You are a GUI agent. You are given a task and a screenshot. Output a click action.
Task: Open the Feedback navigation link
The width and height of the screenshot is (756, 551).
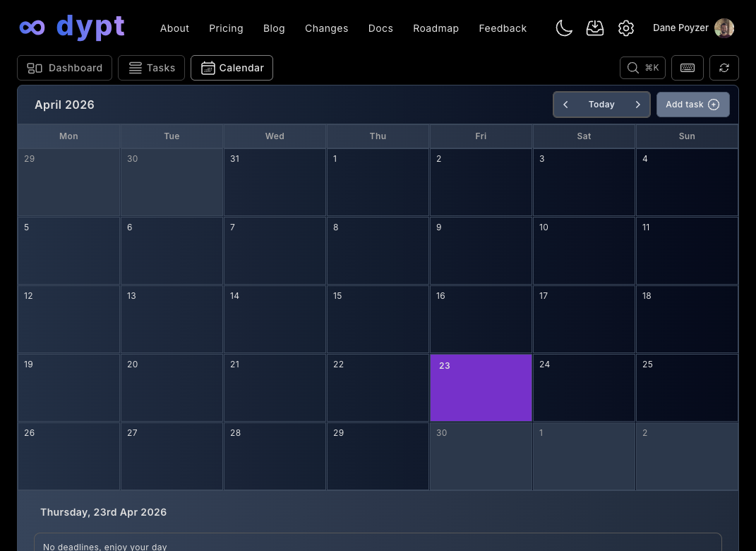pyautogui.click(x=503, y=28)
